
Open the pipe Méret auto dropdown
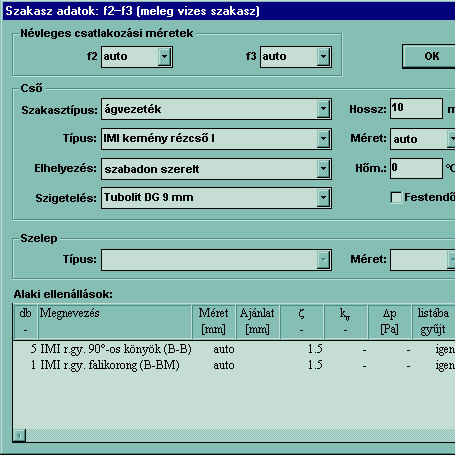point(451,139)
